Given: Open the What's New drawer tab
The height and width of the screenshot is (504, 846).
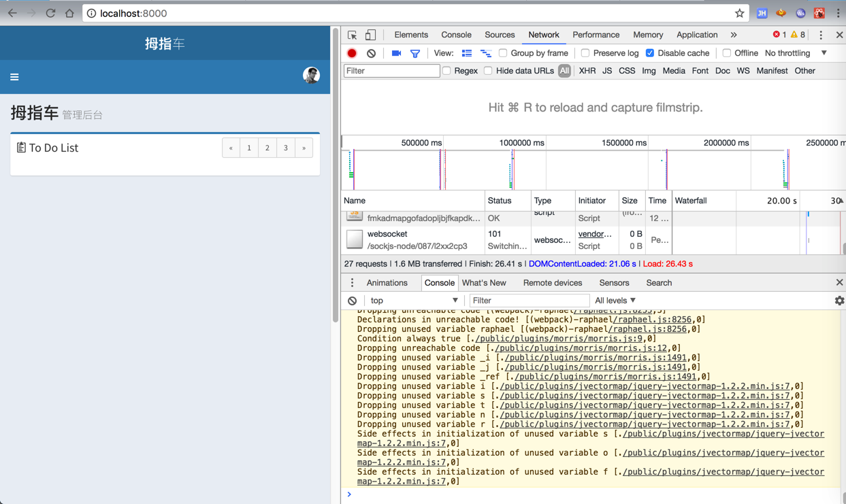Looking at the screenshot, I should click(484, 283).
